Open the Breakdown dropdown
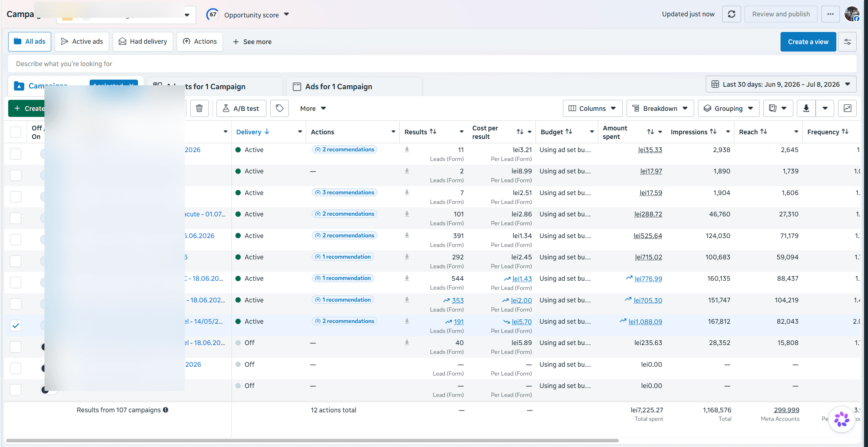This screenshot has width=868, height=447. point(660,108)
